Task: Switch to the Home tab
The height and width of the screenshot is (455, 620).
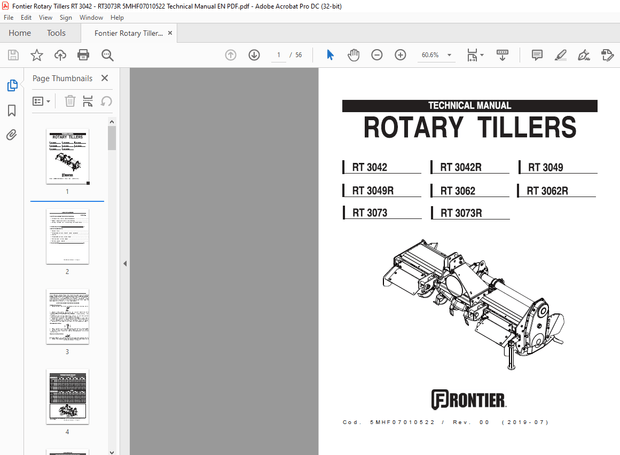Action: pos(20,33)
